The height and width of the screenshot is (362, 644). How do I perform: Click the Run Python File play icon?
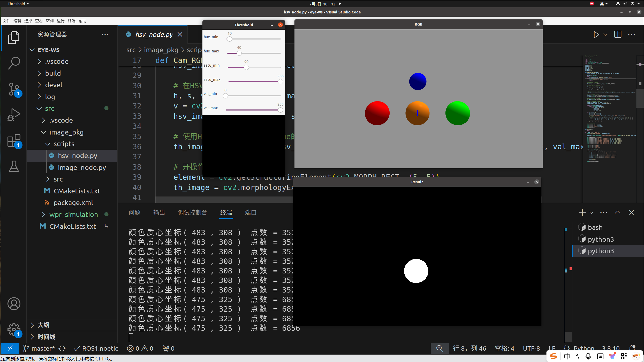(x=596, y=35)
